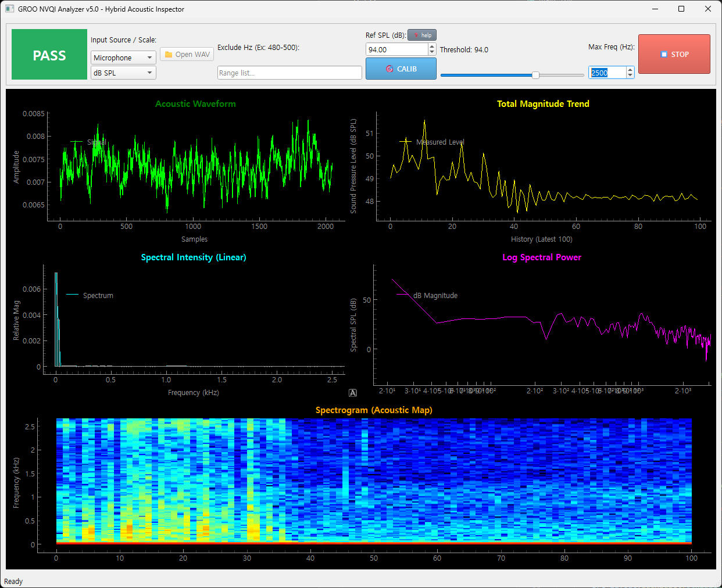Adjust the threshold slider handle
Image resolution: width=722 pixels, height=588 pixels.
click(535, 74)
